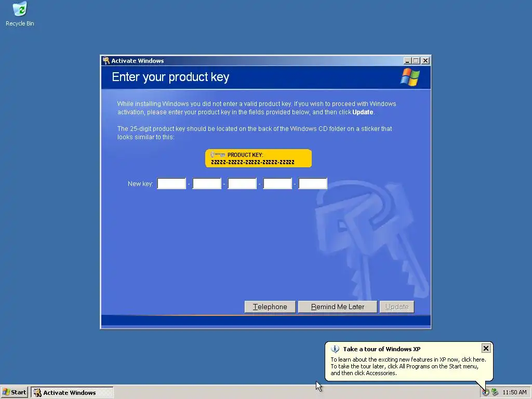Choose Remind Me Later
532x399 pixels.
coord(338,307)
